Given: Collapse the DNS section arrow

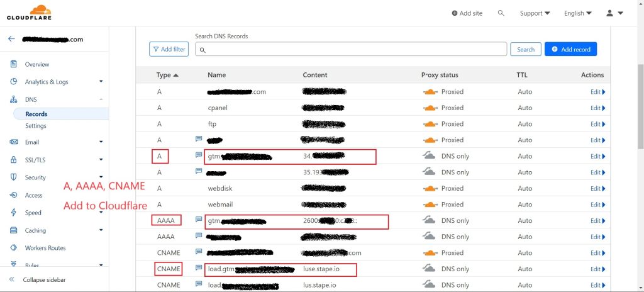Looking at the screenshot, I should tap(101, 99).
